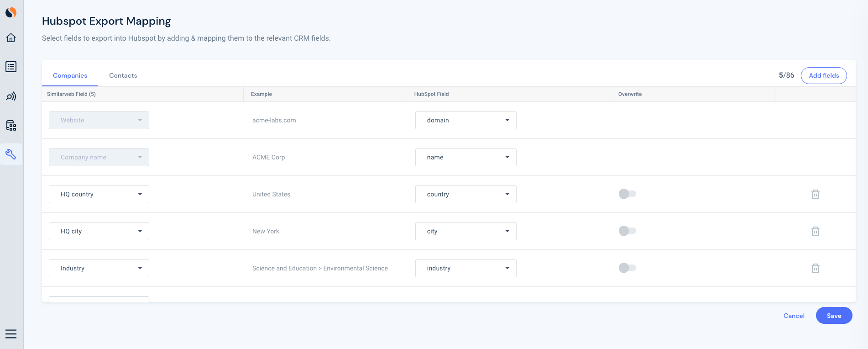Open the domain HubSpot field dropdown
The height and width of the screenshot is (349, 868).
point(466,120)
